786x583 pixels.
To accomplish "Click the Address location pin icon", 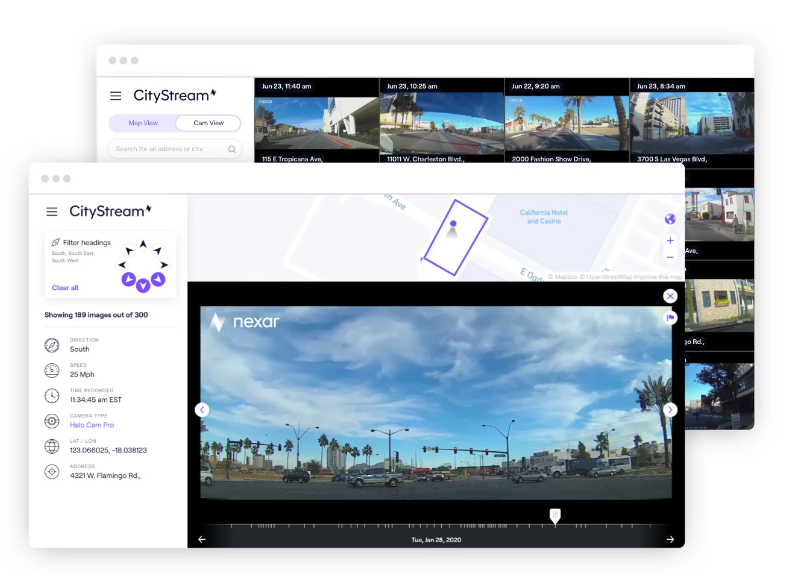I will tap(52, 472).
